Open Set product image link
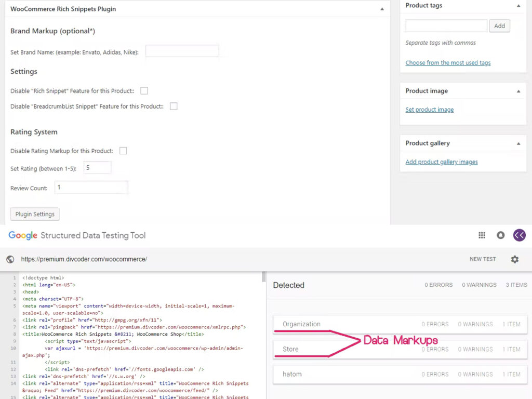532x399 pixels. point(430,110)
